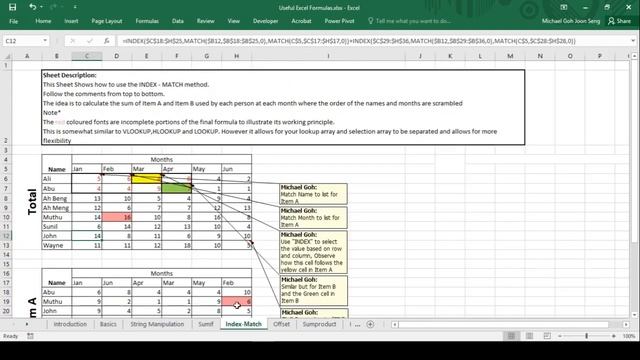640x360 pixels.
Task: Open the Formulas ribbon tab
Action: tap(147, 21)
